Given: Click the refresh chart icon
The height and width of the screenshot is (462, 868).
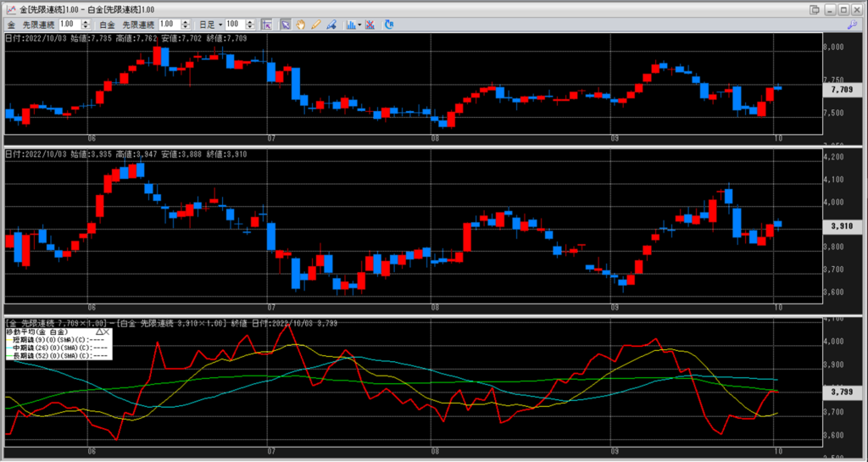Looking at the screenshot, I should [389, 25].
